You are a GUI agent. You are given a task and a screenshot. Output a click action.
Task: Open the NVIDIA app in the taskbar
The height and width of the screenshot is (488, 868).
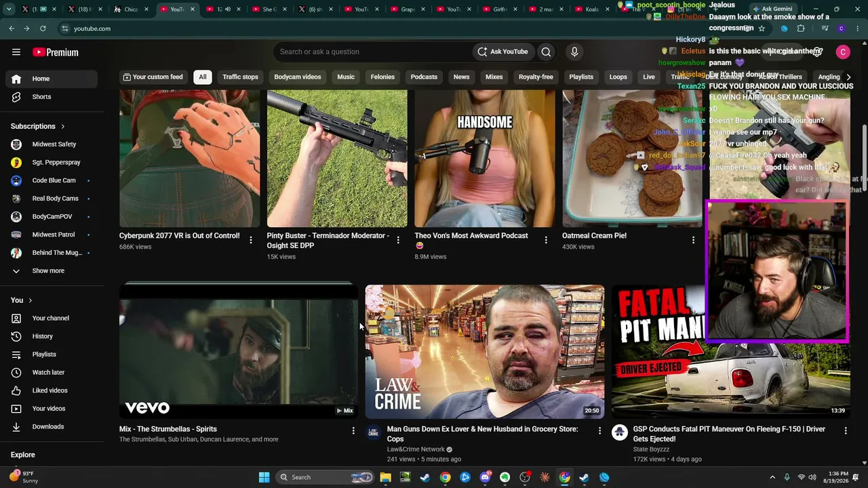(x=405, y=477)
